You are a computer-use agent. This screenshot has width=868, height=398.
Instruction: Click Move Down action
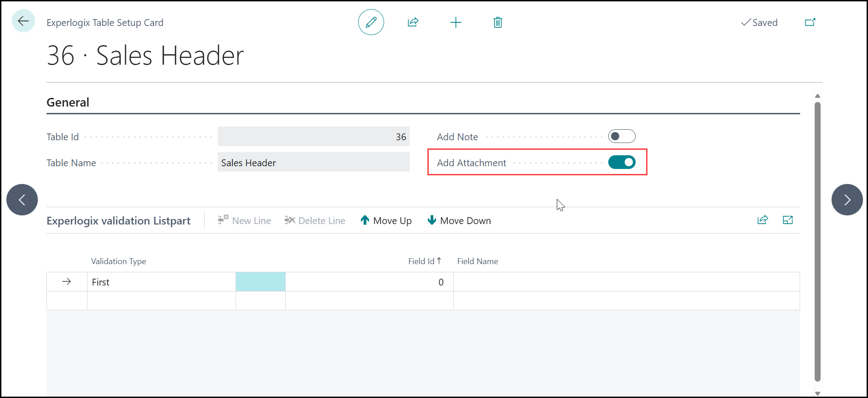459,220
